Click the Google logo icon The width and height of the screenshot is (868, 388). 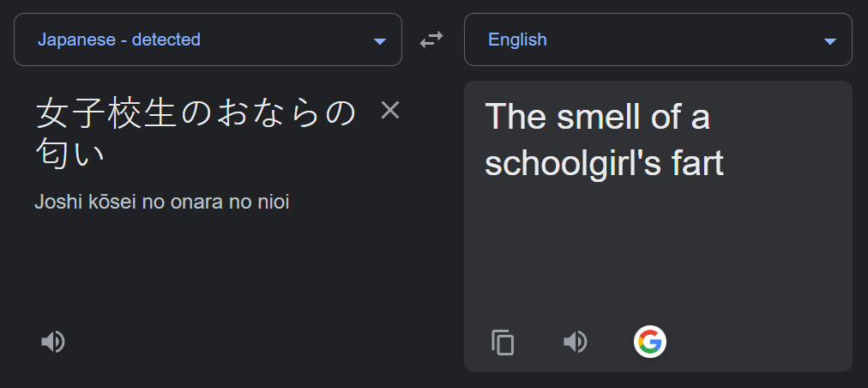coord(650,342)
